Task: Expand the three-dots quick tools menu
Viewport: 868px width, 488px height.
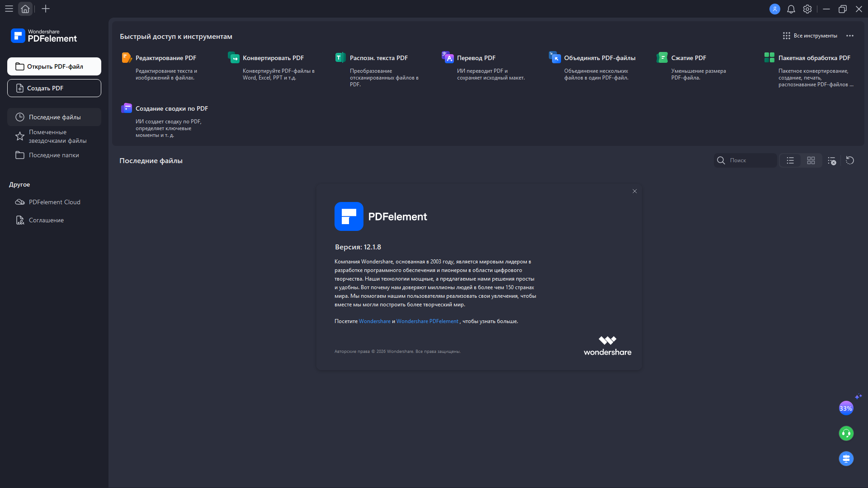Action: [x=850, y=36]
